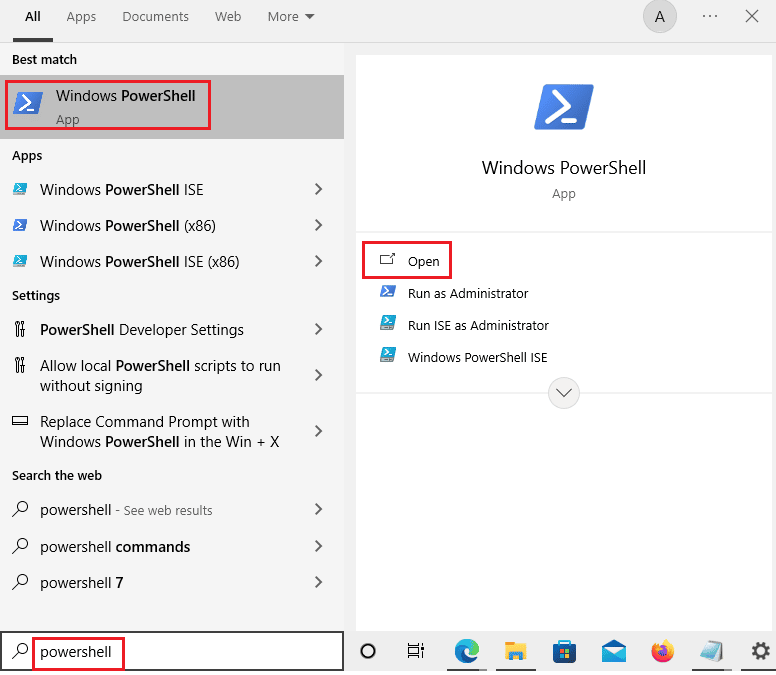Switch to the All tab
Image resolution: width=776 pixels, height=675 pixels.
click(33, 17)
